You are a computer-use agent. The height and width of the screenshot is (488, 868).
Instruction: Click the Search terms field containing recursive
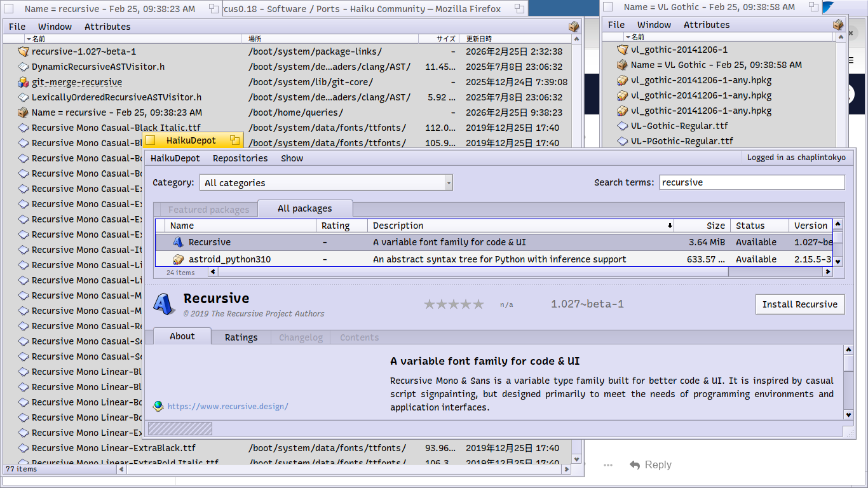coord(752,182)
